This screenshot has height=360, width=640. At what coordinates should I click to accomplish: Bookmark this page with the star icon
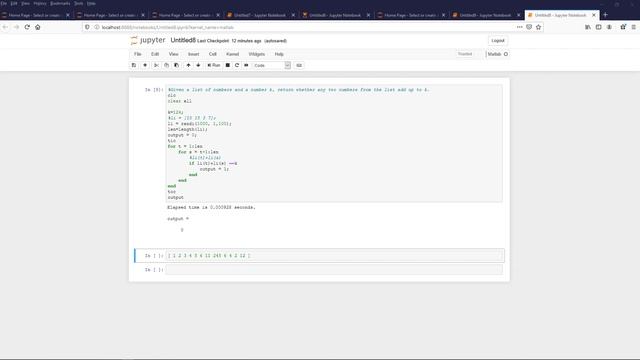tap(538, 27)
